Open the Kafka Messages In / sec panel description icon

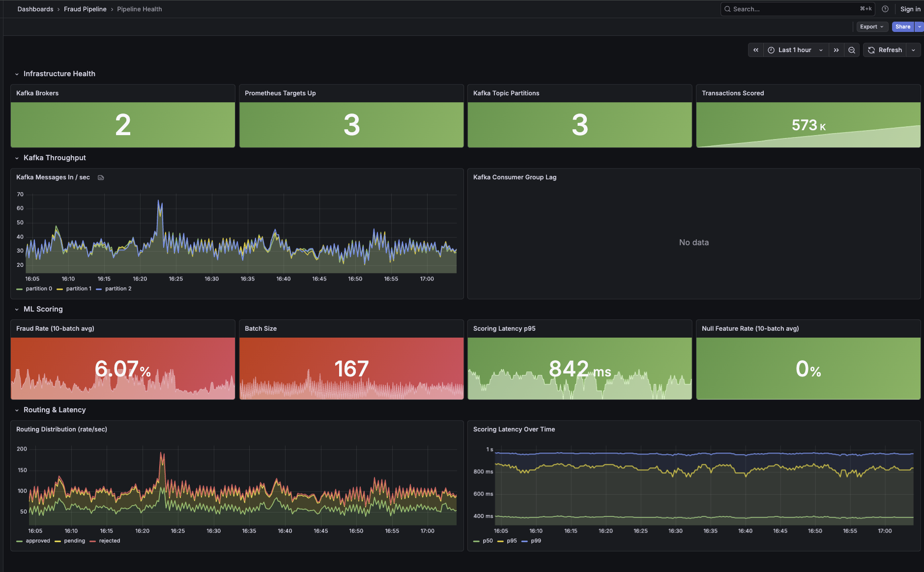(101, 177)
